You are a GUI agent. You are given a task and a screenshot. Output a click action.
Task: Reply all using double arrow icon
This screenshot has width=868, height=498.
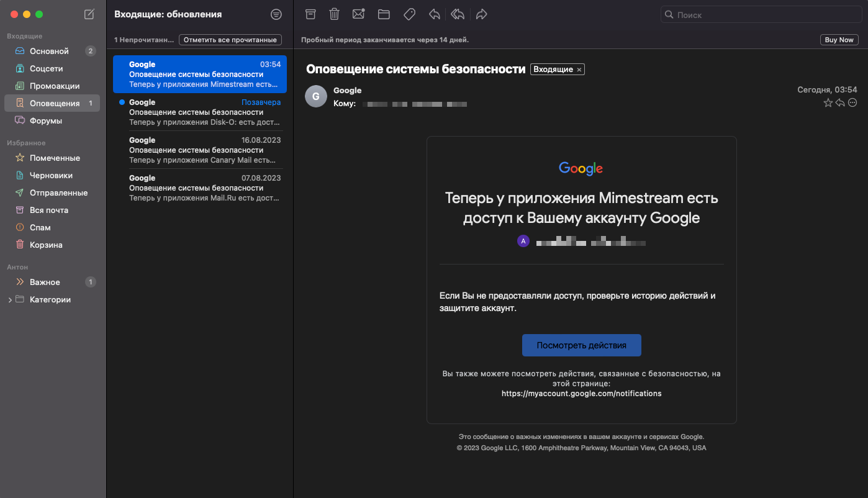coord(458,14)
